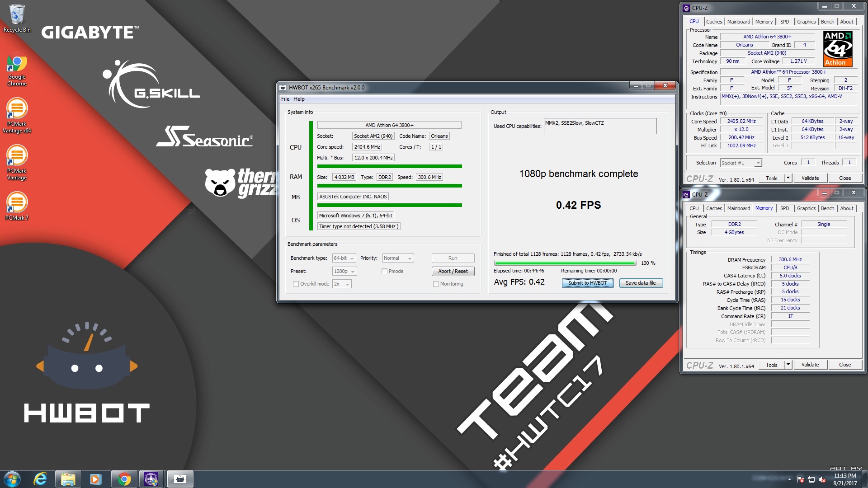Viewport: 868px width, 488px height.
Task: Switch to Mainboard tab in top CPU-Z
Action: [738, 22]
